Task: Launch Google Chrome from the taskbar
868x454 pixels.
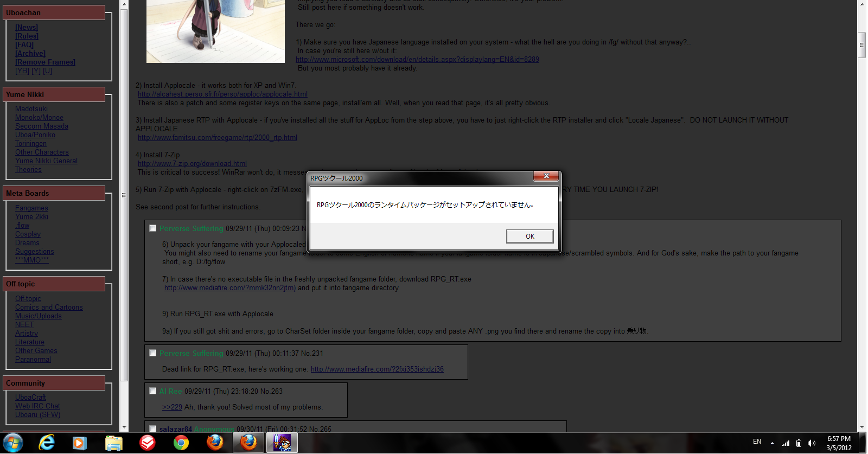Action: coord(181,443)
